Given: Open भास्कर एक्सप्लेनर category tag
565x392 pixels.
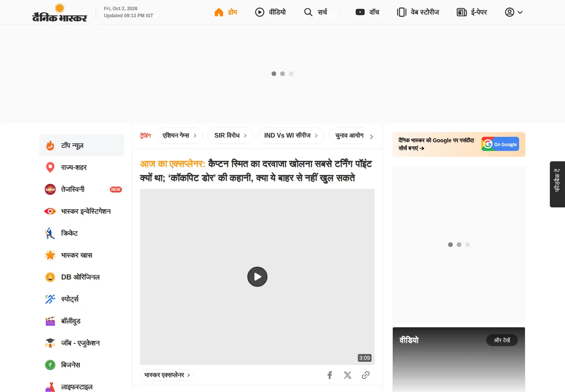Looking at the screenshot, I should [x=167, y=375].
